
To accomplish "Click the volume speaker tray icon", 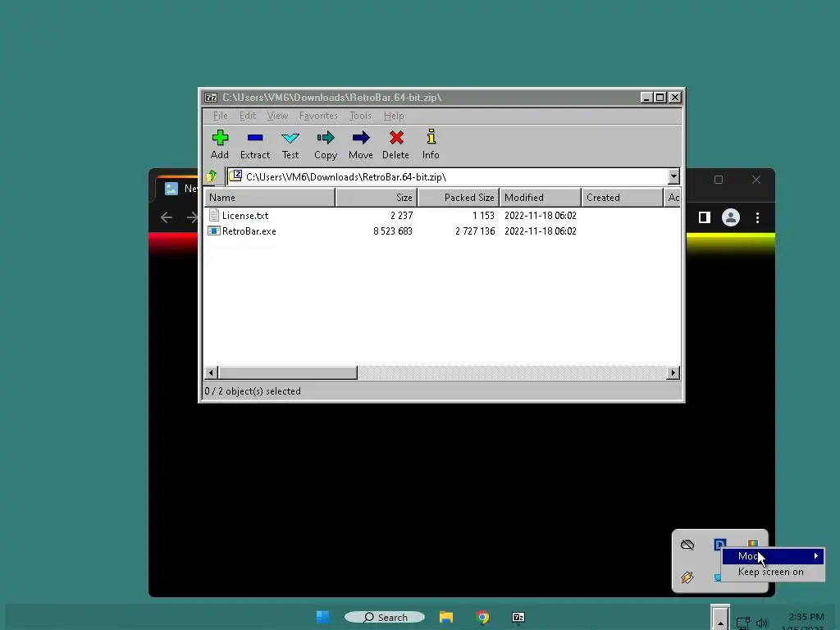I will [762, 623].
